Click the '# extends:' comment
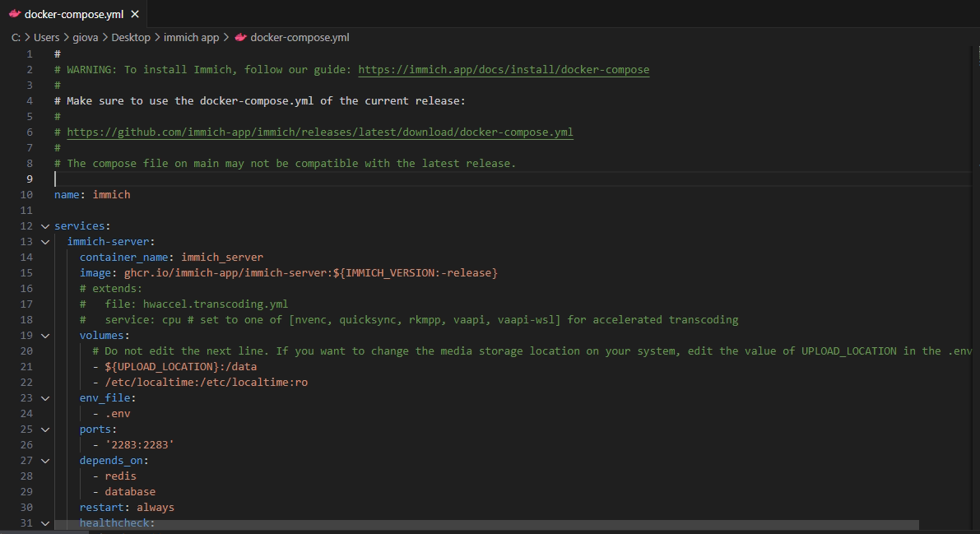Image resolution: width=980 pixels, height=534 pixels. tap(110, 288)
